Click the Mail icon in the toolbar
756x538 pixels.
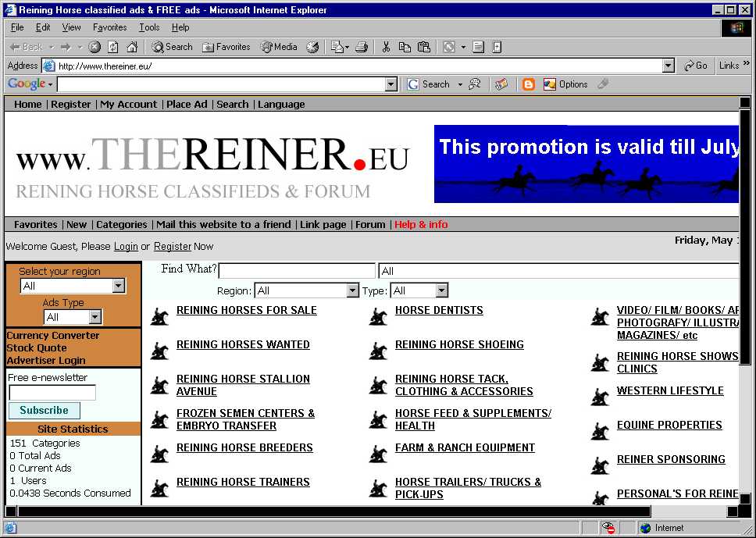pos(337,47)
